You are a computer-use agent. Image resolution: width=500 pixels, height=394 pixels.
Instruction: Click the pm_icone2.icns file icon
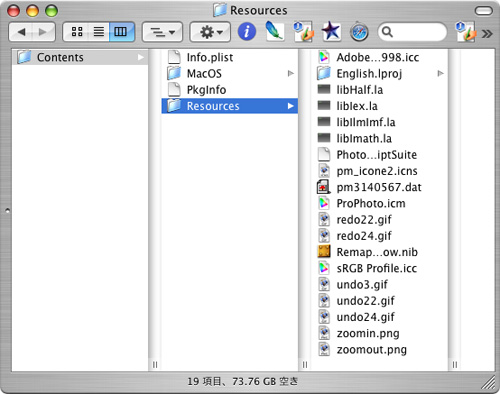[324, 171]
